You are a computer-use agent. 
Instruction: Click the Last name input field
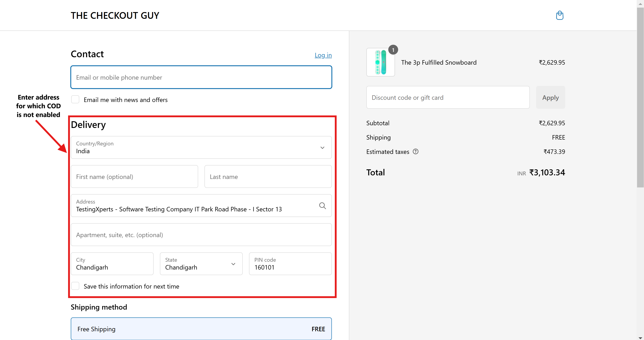(x=268, y=177)
